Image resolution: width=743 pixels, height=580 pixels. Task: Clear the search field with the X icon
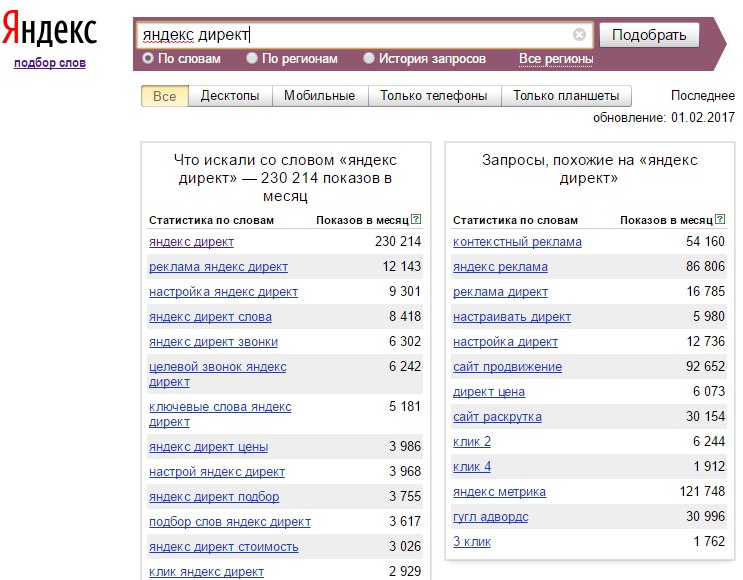coord(579,35)
